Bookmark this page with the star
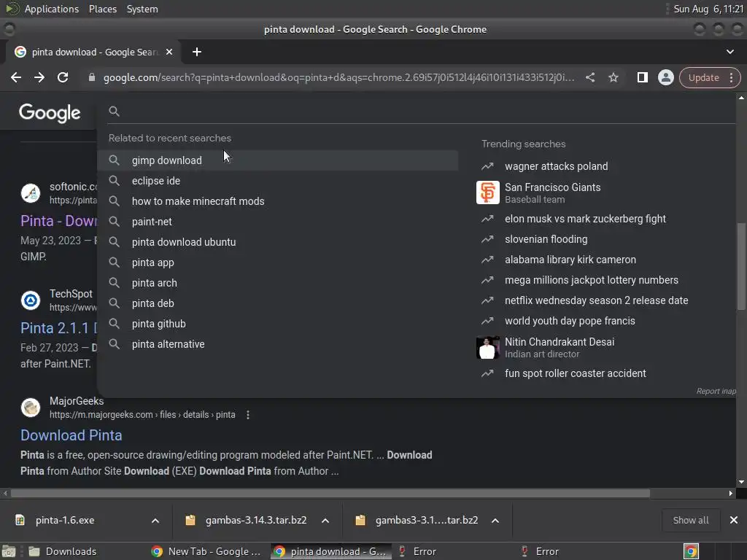Screen dimensions: 747x560 click(613, 77)
